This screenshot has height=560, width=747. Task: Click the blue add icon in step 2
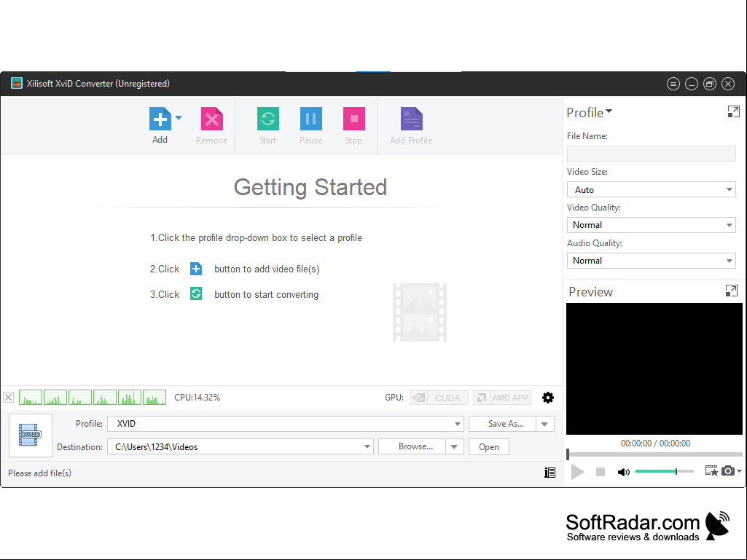coord(196,269)
